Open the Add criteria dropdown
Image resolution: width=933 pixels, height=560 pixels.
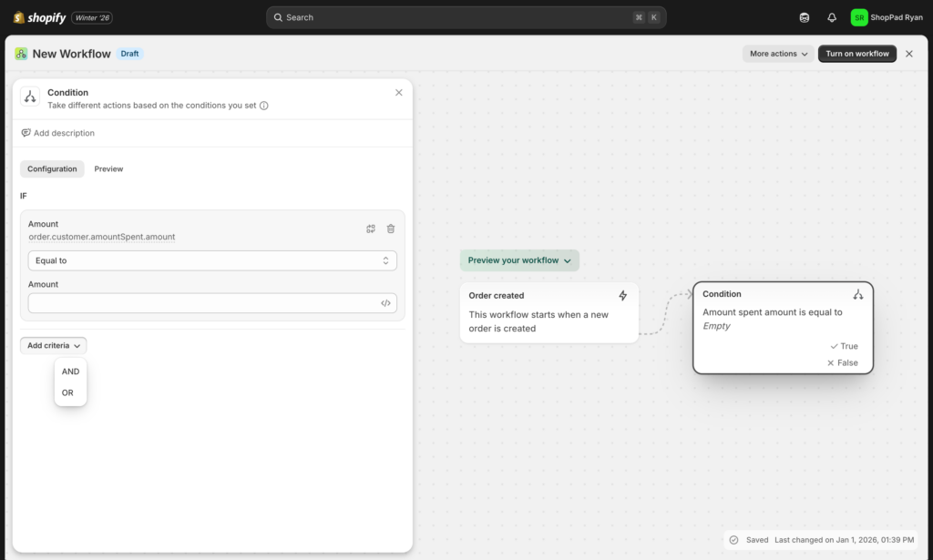coord(53,345)
